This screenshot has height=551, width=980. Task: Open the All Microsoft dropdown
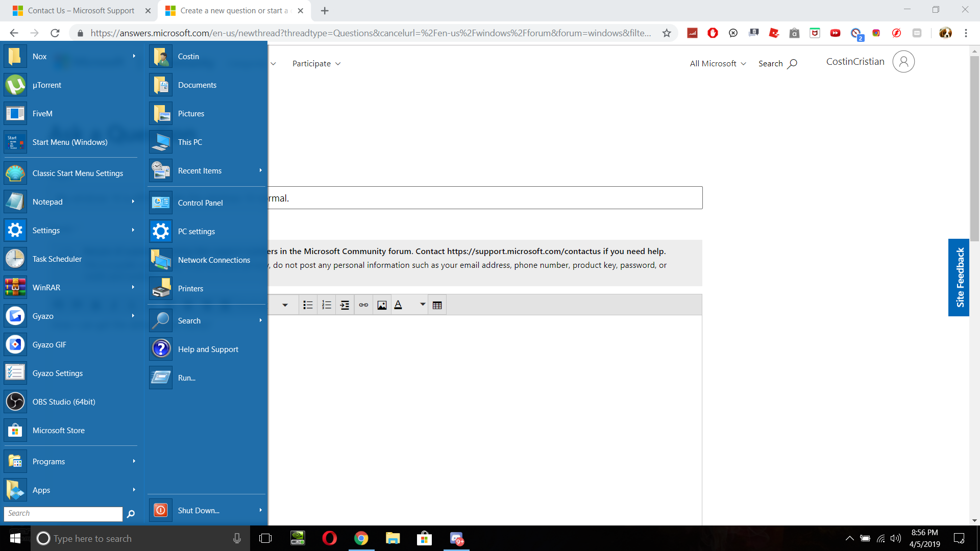coord(718,64)
